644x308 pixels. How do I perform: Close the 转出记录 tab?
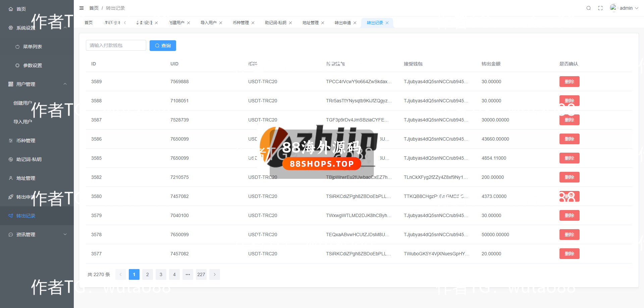(387, 23)
